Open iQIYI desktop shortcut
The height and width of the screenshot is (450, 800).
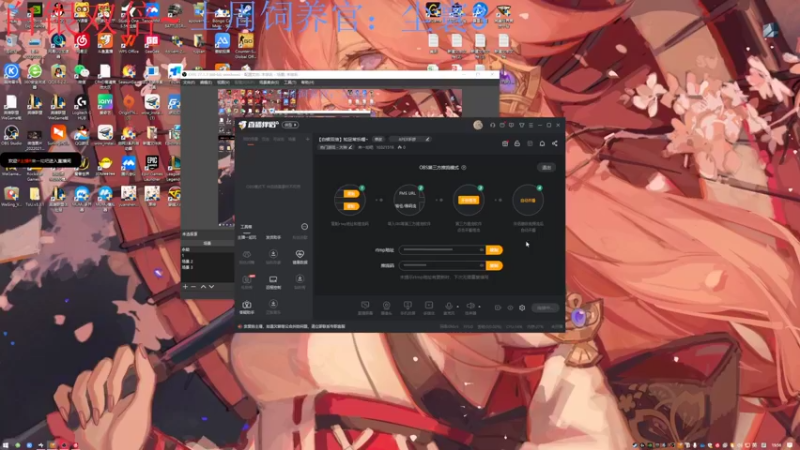(x=105, y=104)
